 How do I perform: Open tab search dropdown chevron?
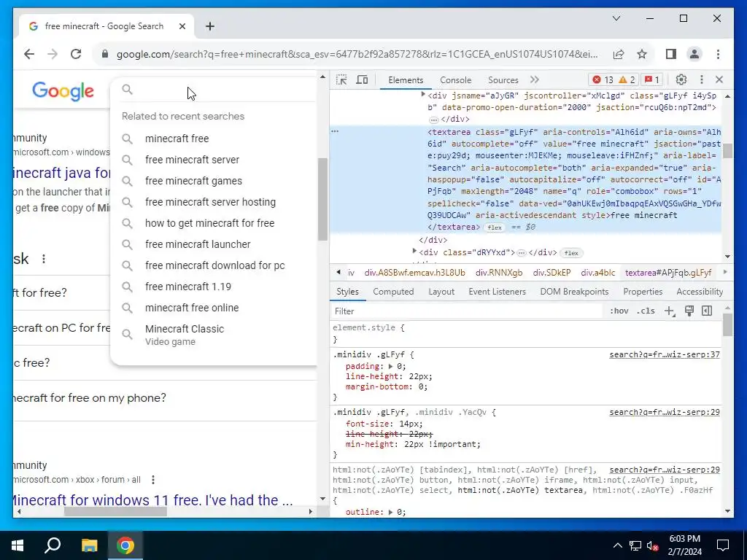click(x=616, y=18)
